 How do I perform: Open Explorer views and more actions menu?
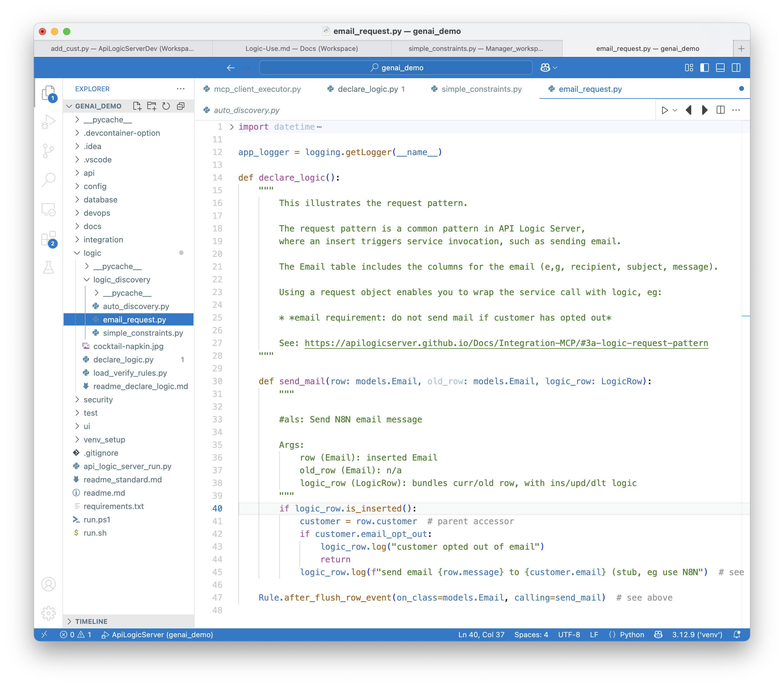(181, 89)
